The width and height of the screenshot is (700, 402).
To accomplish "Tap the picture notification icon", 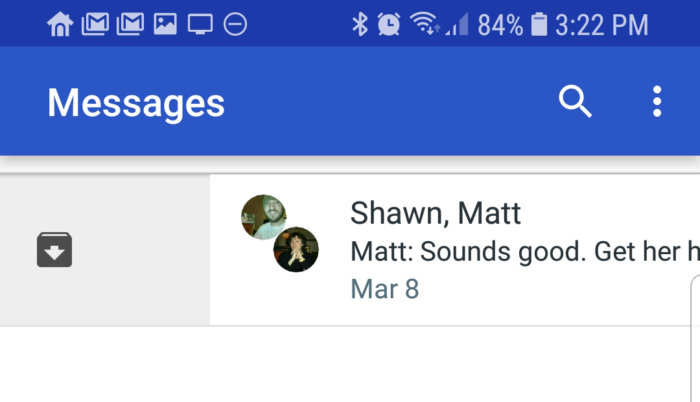I will [x=165, y=24].
